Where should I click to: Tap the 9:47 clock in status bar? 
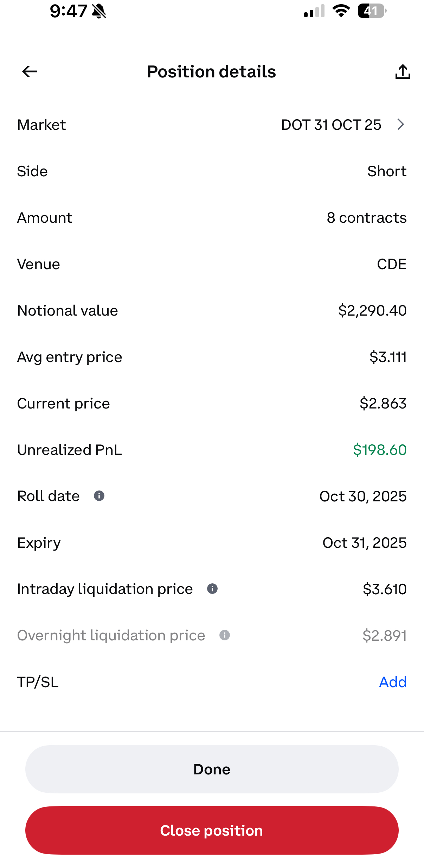(x=68, y=11)
